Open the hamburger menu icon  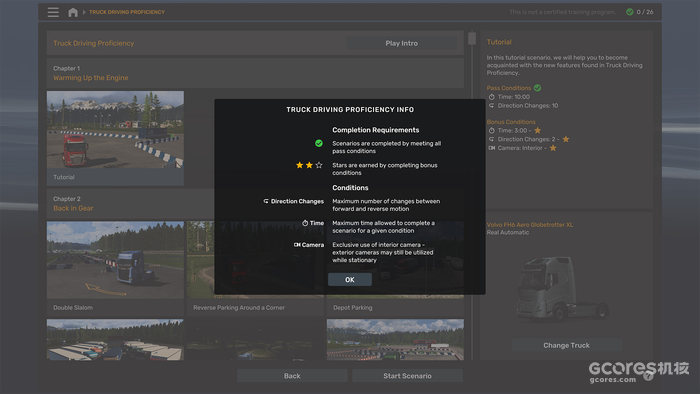click(53, 12)
